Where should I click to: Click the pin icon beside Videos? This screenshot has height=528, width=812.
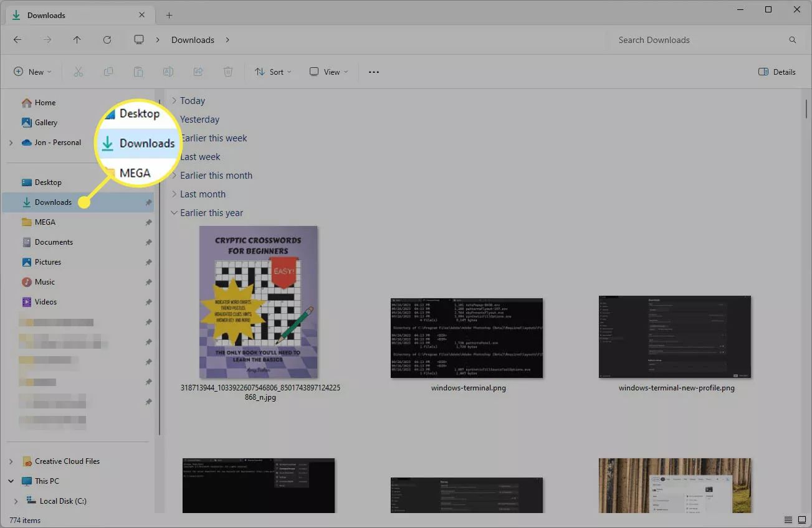(148, 302)
